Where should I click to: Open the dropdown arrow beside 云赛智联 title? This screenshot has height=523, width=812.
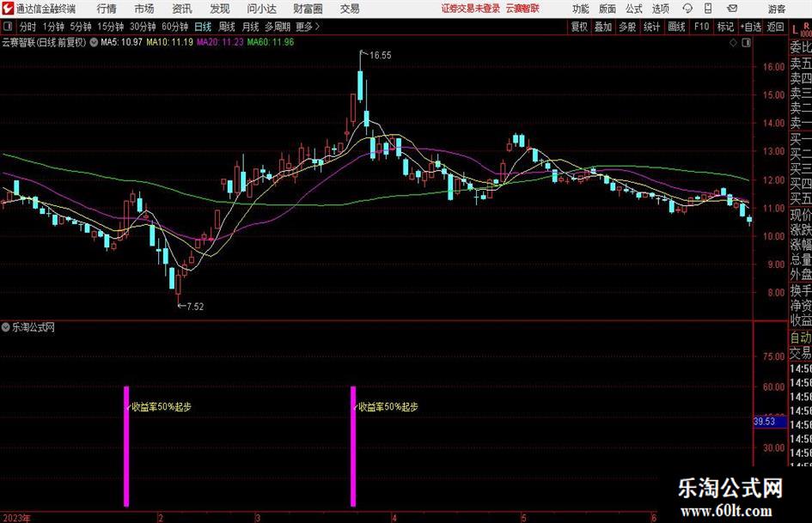94,42
